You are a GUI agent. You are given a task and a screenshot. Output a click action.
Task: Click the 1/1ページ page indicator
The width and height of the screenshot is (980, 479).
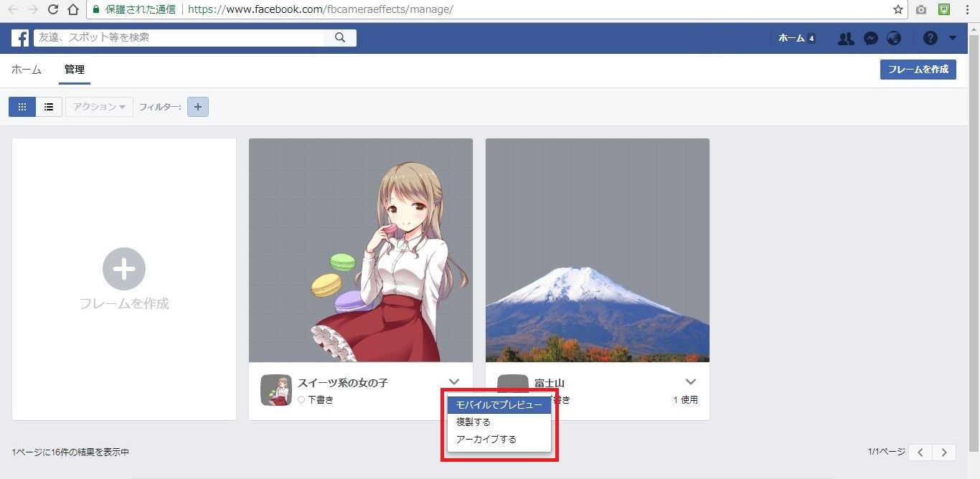(x=887, y=452)
